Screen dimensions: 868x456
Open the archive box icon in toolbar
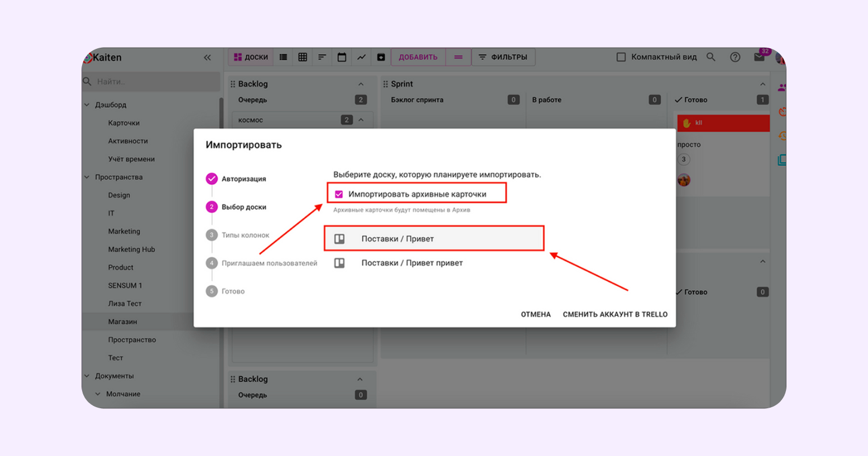coord(381,57)
